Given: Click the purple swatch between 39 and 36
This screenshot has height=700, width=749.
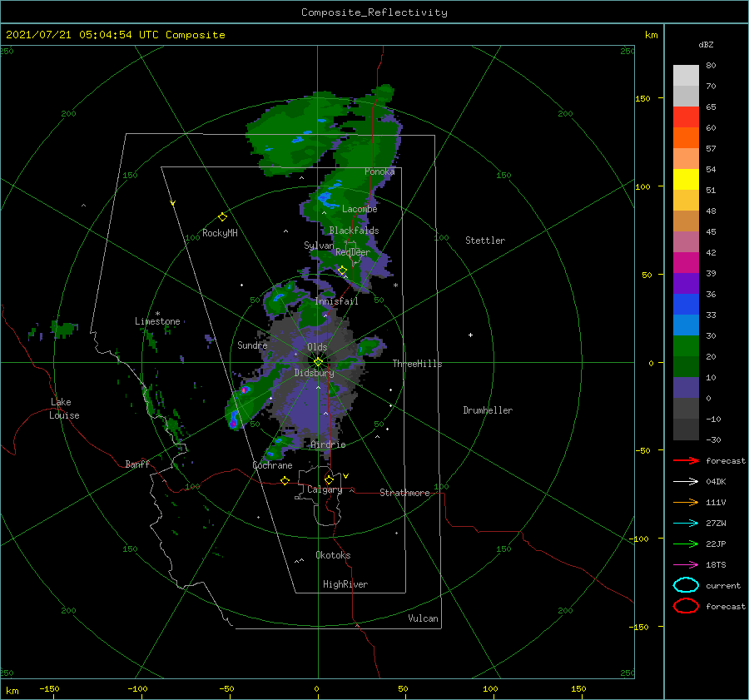Looking at the screenshot, I should pos(686,284).
